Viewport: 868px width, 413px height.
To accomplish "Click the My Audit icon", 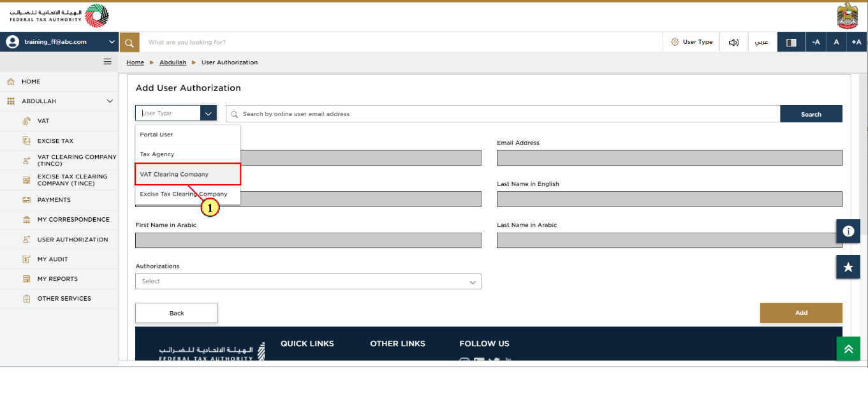I will coord(27,259).
